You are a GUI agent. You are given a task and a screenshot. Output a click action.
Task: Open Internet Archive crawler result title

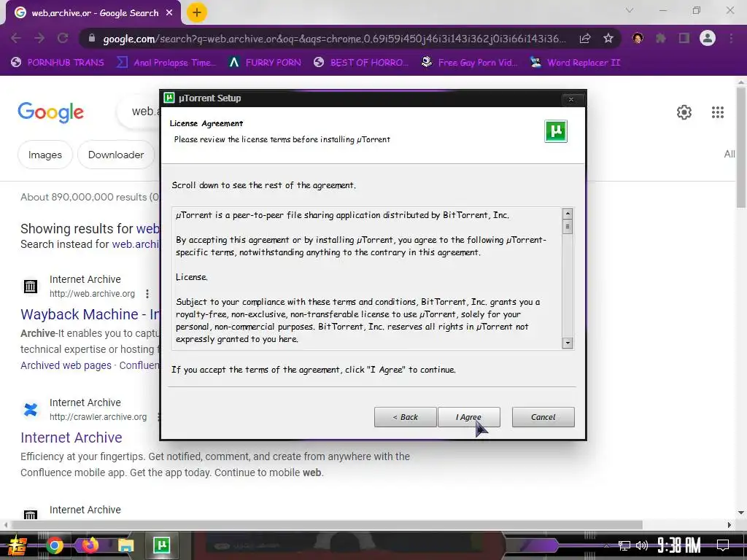71,437
